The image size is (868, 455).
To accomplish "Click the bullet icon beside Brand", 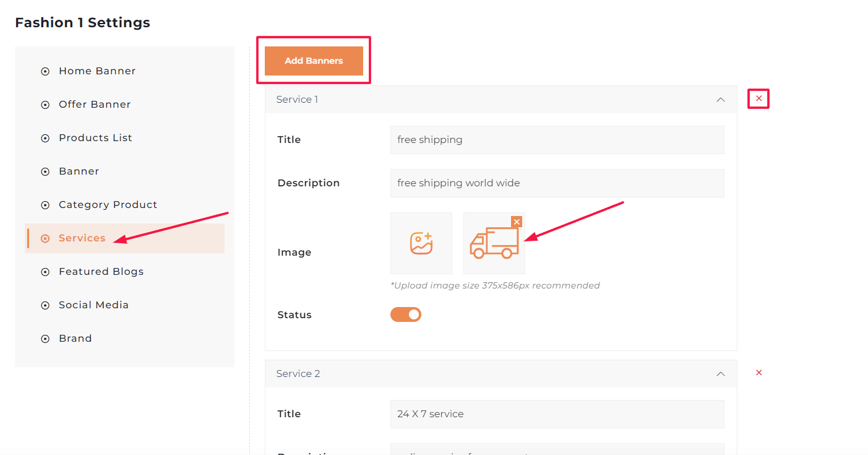I will coord(45,339).
